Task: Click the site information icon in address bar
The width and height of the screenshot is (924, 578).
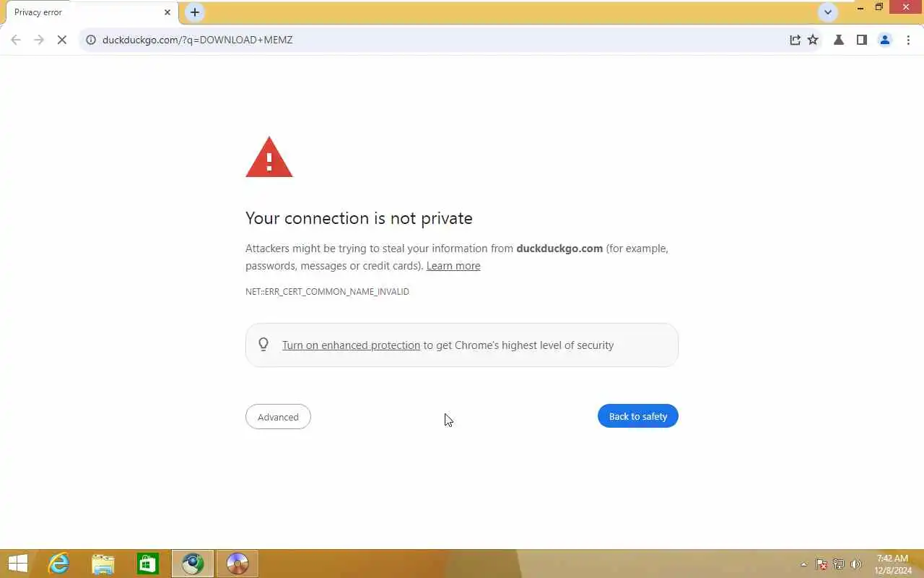Action: (x=91, y=40)
